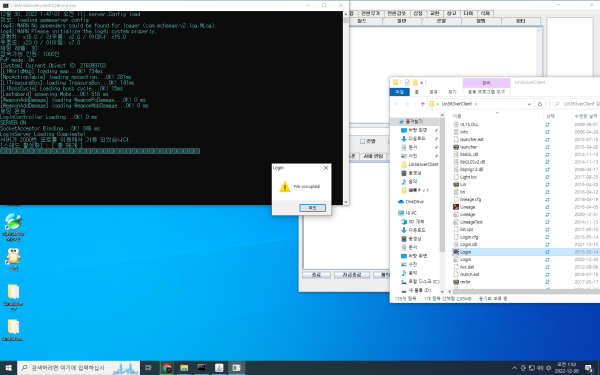Click the 종료 button in server manager

pyautogui.click(x=316, y=275)
